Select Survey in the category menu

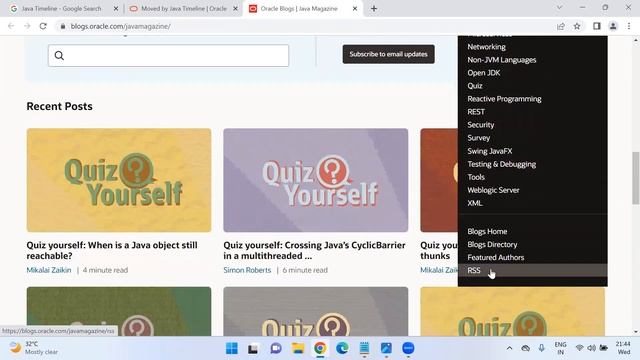478,138
